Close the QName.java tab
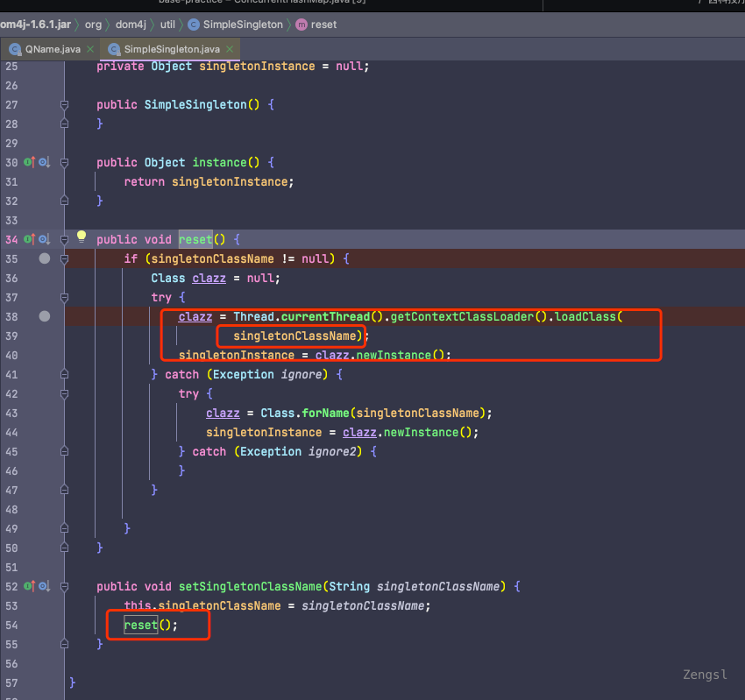Image resolution: width=745 pixels, height=700 pixels. point(89,49)
